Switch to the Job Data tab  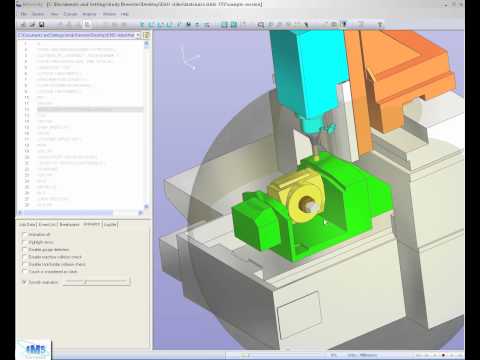click(27, 224)
